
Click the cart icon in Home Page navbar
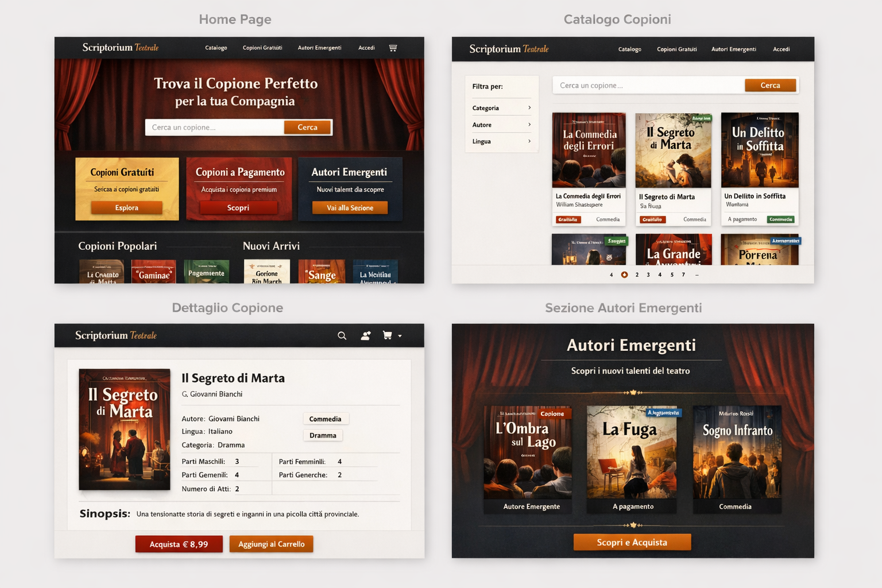tap(393, 48)
